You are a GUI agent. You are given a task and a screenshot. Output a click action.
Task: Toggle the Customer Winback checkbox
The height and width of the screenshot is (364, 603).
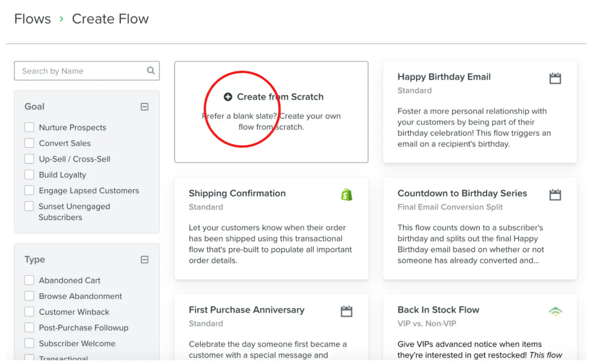[29, 312]
